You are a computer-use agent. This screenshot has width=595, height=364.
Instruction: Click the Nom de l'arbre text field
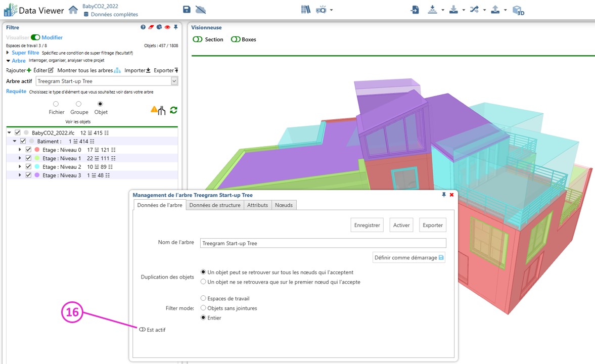(x=323, y=243)
